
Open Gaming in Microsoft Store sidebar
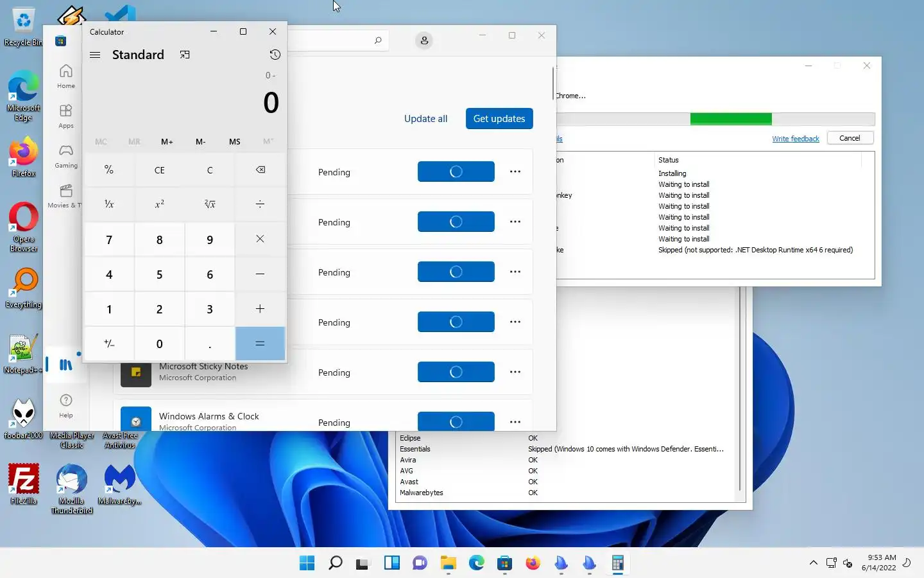coord(65,156)
